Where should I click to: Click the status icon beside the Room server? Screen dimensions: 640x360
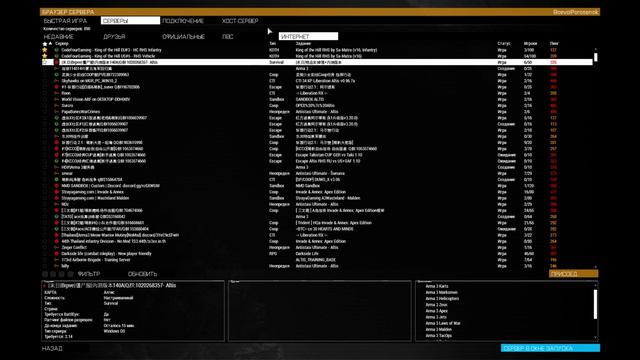pos(56,93)
